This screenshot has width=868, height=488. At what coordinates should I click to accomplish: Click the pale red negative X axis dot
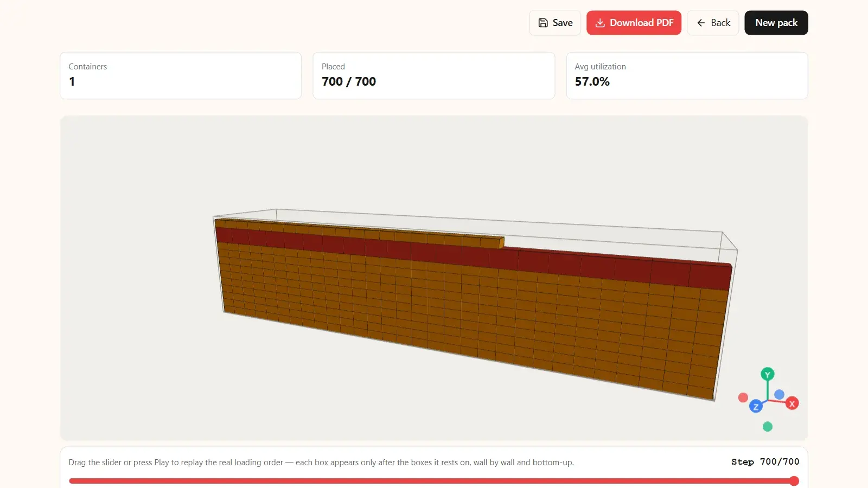[743, 397]
